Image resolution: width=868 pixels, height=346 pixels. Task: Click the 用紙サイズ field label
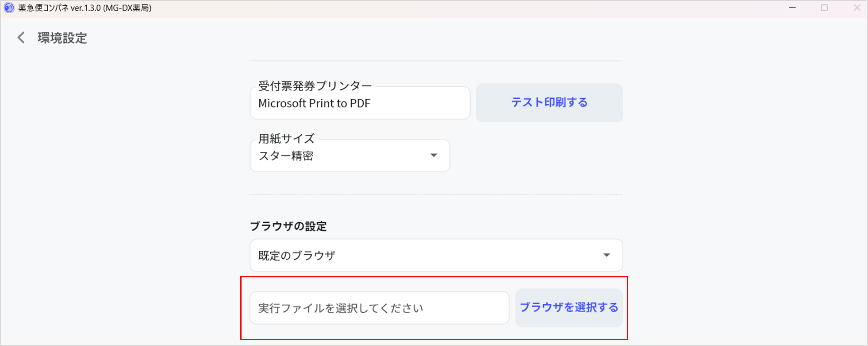click(x=286, y=139)
